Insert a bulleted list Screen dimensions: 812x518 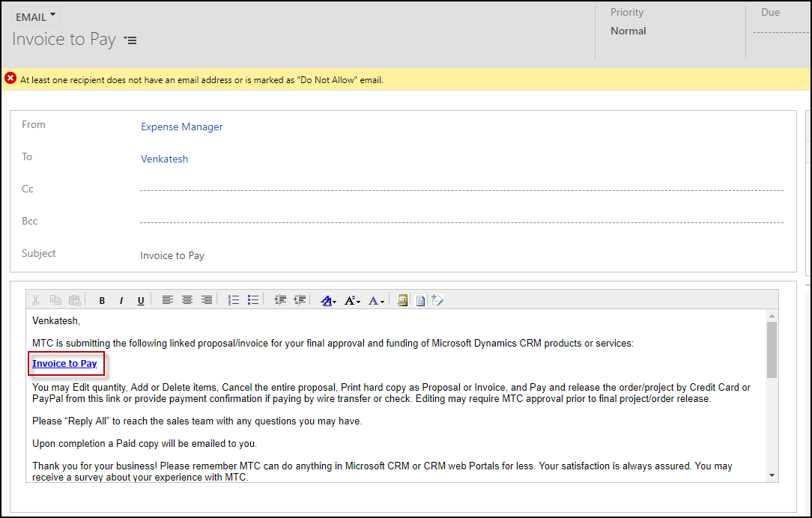[x=253, y=300]
